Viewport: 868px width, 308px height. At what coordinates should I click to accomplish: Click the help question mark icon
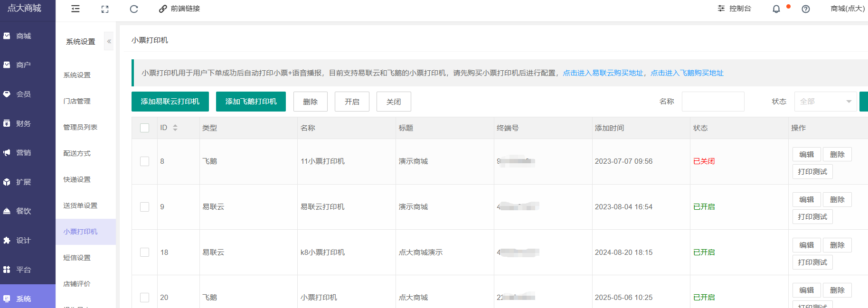click(806, 9)
